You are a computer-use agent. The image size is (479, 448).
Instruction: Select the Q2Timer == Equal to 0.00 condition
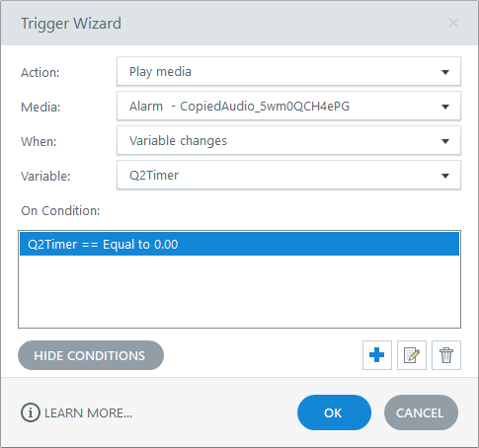(x=239, y=244)
